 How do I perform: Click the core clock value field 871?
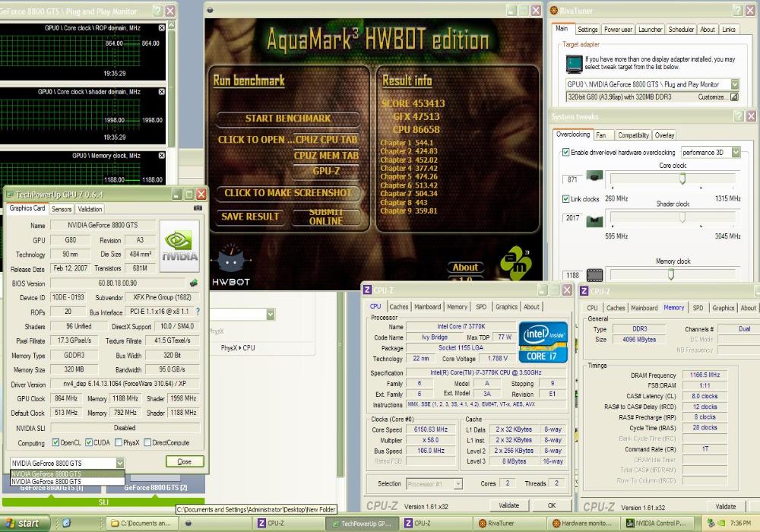pos(572,179)
